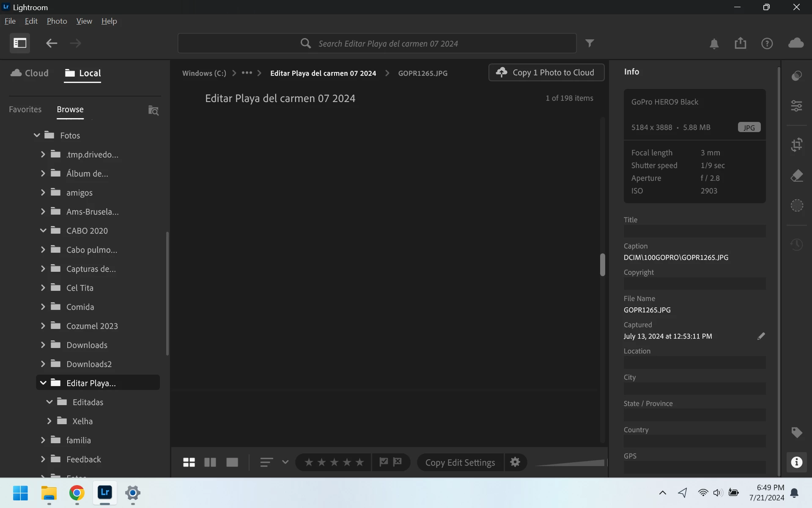Click the thumbnail size slider
812x508 pixels.
571,463
